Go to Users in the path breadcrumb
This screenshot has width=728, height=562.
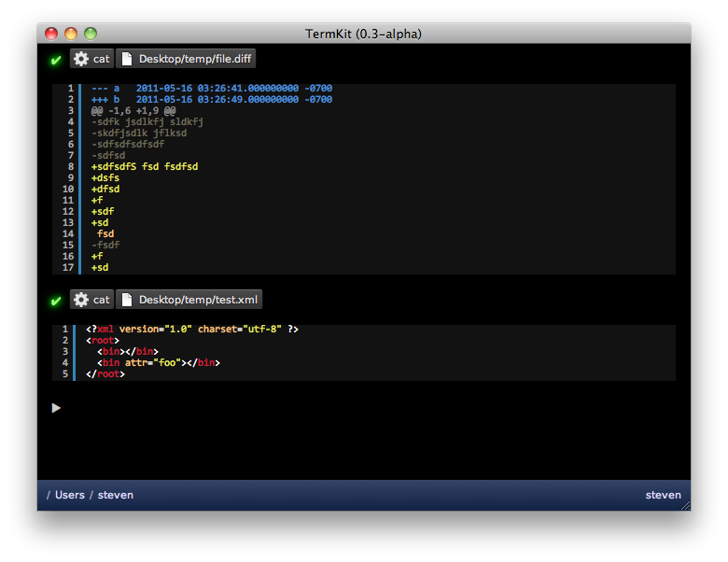click(x=70, y=495)
